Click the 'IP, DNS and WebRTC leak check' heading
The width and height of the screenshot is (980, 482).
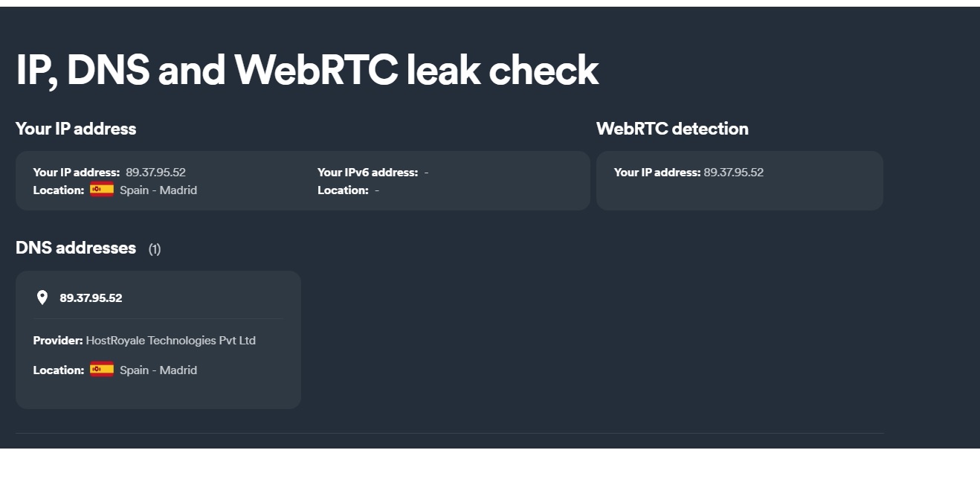click(x=307, y=71)
